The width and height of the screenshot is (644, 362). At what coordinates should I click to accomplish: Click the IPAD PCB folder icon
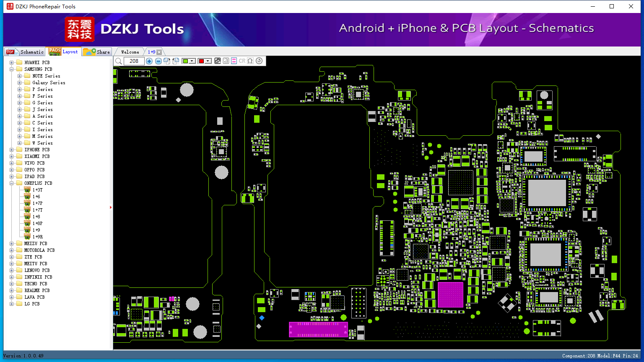(x=19, y=176)
